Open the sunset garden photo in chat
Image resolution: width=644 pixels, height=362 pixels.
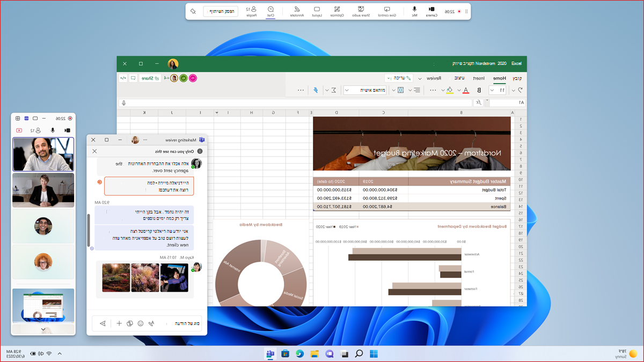pos(116,277)
